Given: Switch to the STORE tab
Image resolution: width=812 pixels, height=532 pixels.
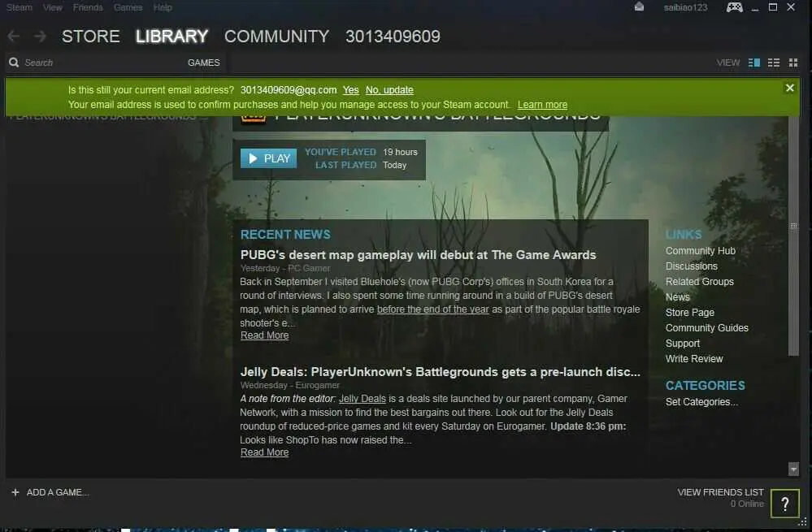Looking at the screenshot, I should 90,37.
